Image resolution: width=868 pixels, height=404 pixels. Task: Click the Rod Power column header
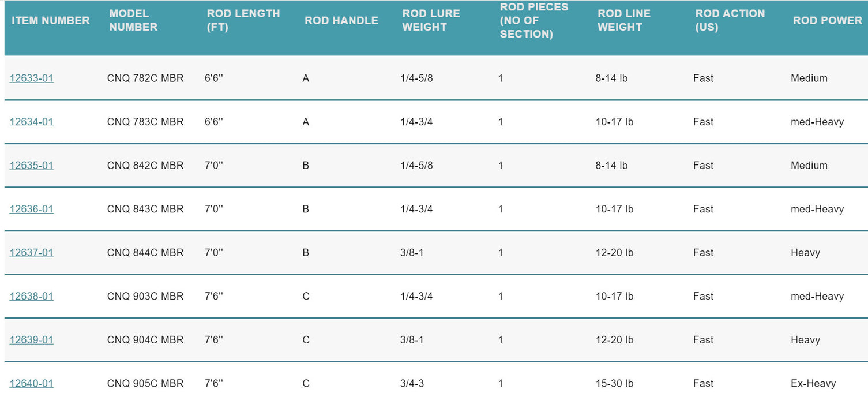coord(828,20)
